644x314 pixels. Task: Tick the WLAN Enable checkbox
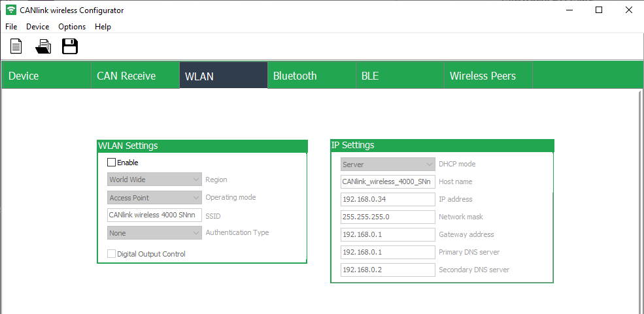coord(111,163)
